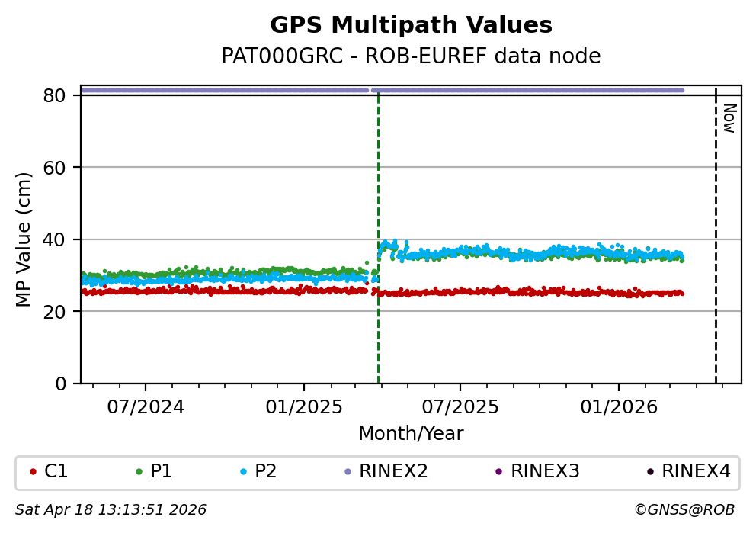756x533 pixels.
Task: Click the black RINEX4 legend marker dot
Action: (x=650, y=472)
